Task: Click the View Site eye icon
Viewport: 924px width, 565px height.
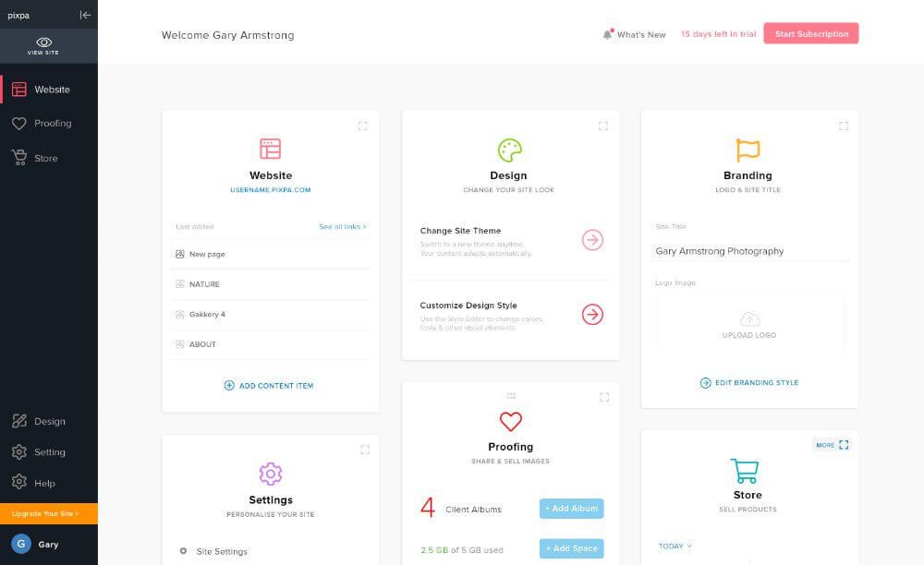Action: 43,42
